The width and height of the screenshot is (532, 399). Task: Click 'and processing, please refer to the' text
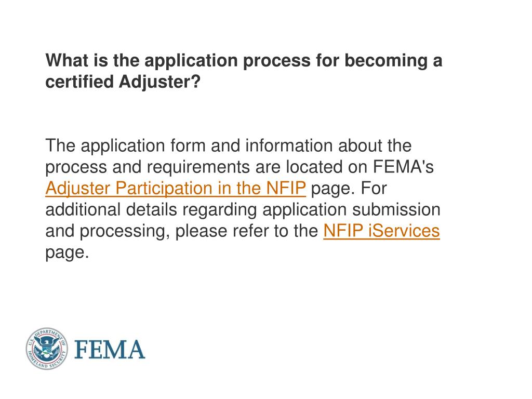[x=181, y=231]
